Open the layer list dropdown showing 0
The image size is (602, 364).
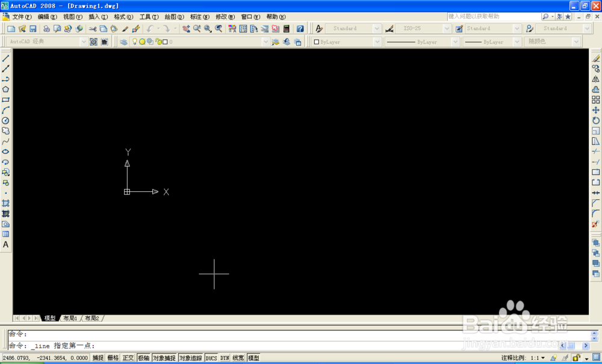[265, 42]
